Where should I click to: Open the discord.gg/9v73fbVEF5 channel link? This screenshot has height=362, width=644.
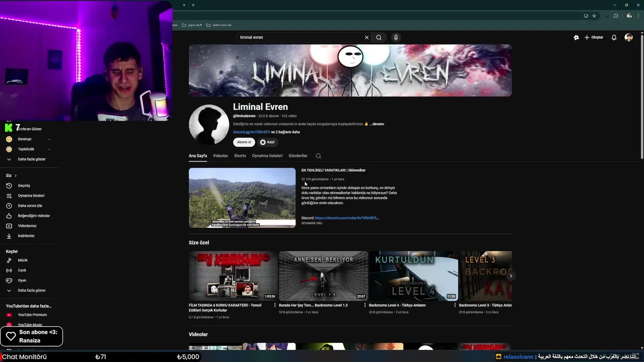[x=252, y=132]
